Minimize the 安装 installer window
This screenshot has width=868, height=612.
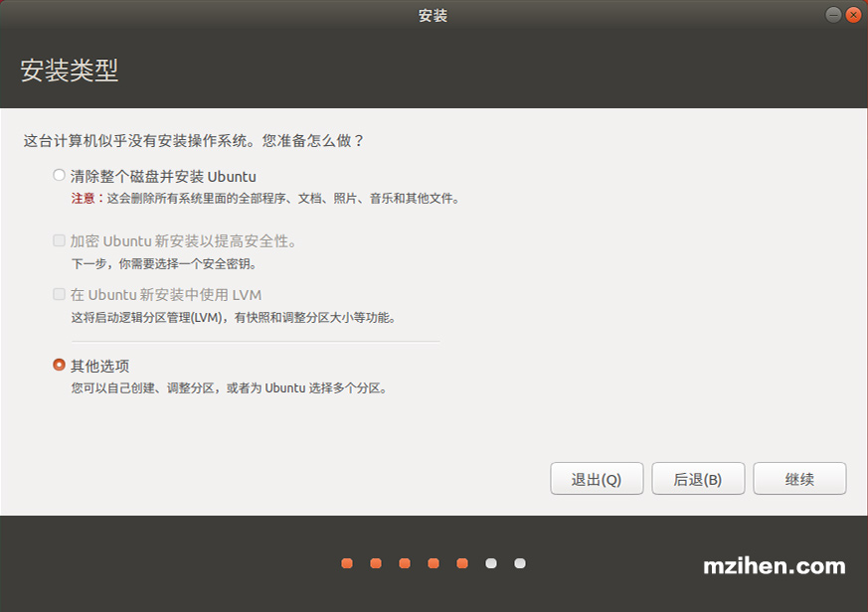point(833,15)
